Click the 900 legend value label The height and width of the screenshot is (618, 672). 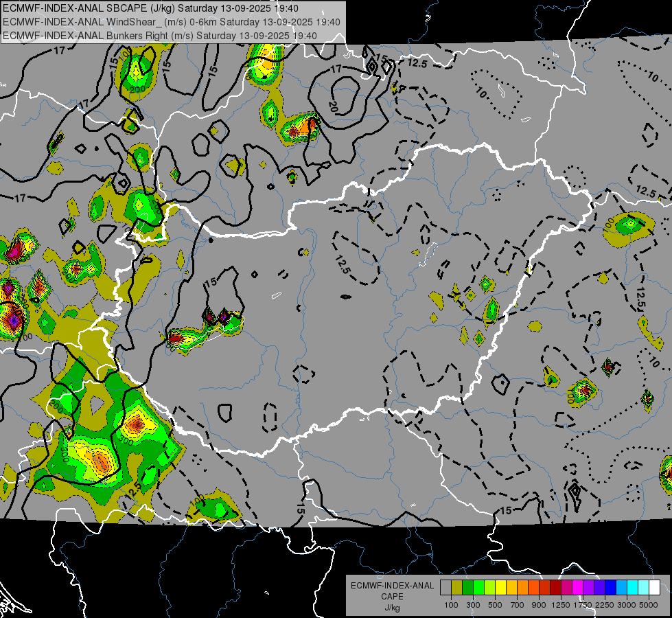tap(539, 605)
